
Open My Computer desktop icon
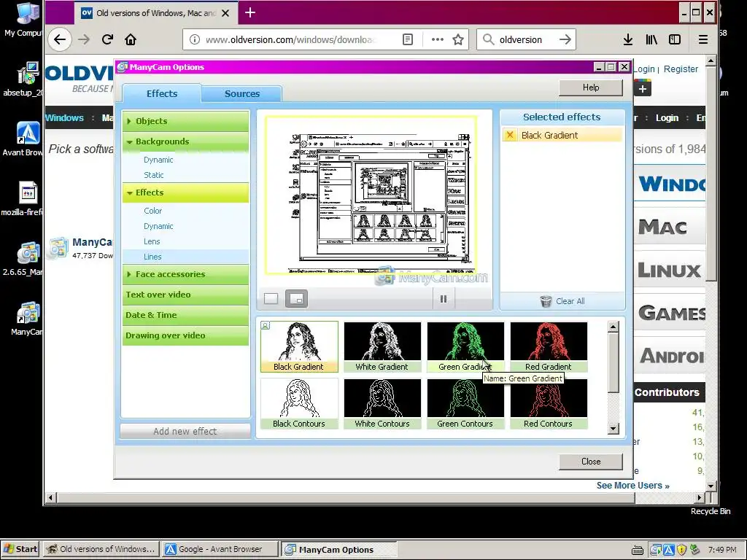(26, 19)
